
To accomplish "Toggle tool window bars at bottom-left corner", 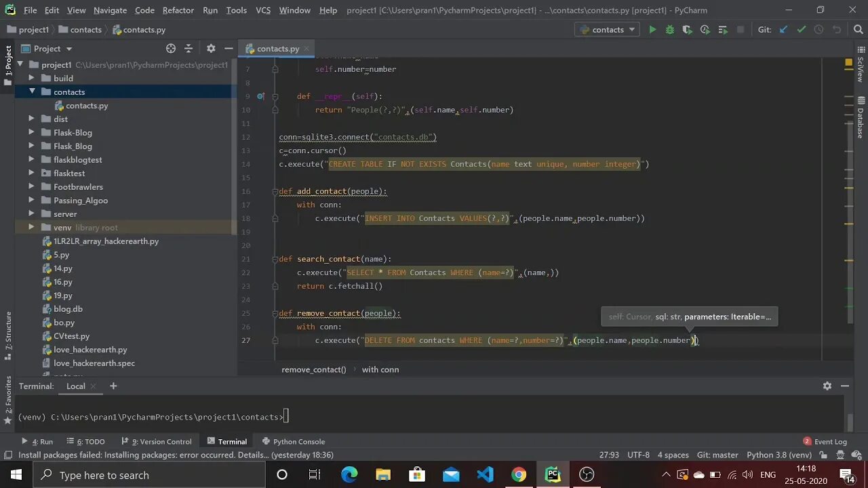I will (x=7, y=455).
